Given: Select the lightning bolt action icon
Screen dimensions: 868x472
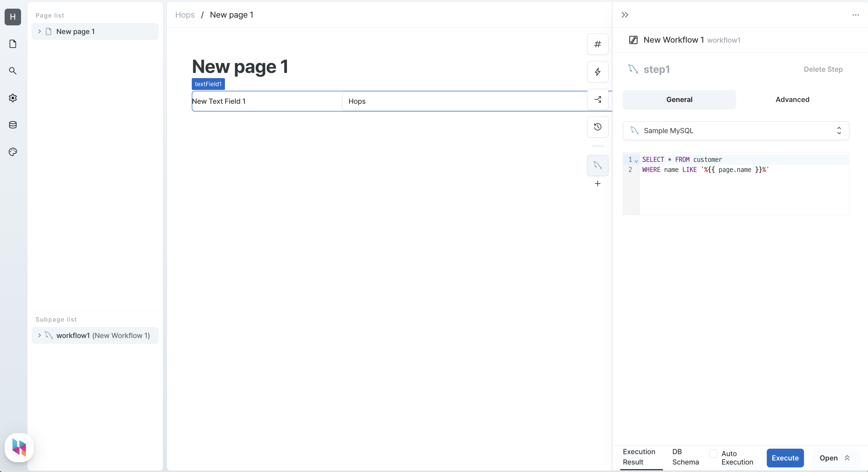Looking at the screenshot, I should click(x=598, y=72).
